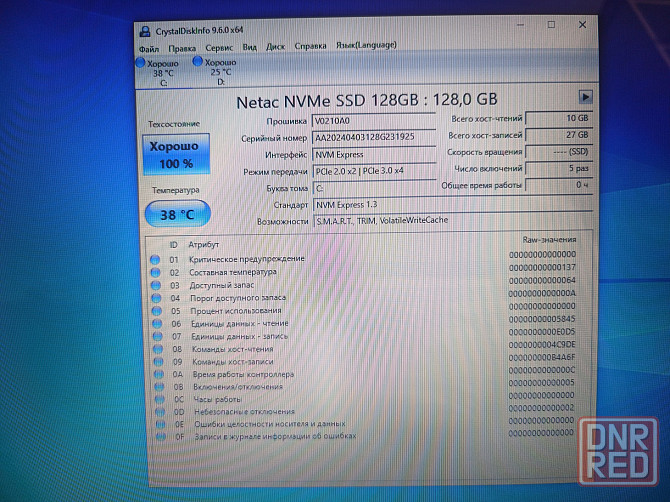Click the 38 °C temperature button

coord(178,214)
